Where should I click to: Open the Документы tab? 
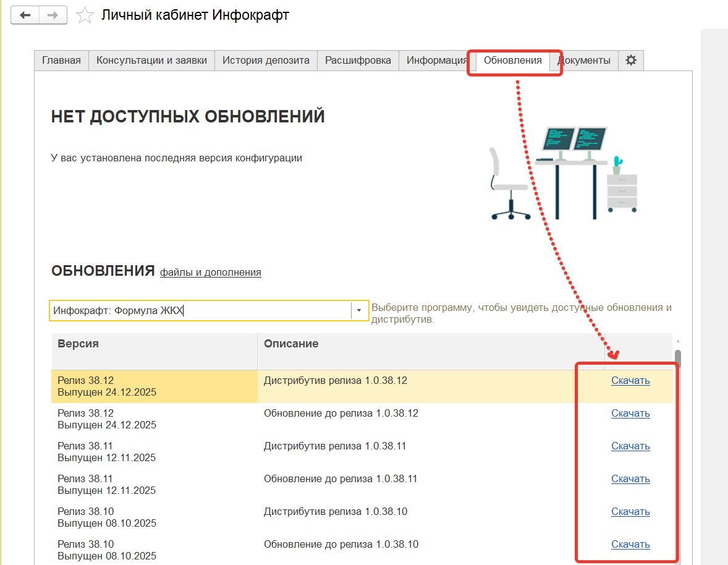coord(585,61)
